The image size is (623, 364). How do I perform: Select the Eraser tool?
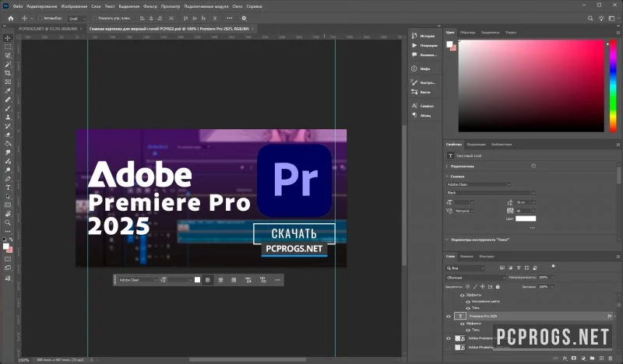(8, 135)
